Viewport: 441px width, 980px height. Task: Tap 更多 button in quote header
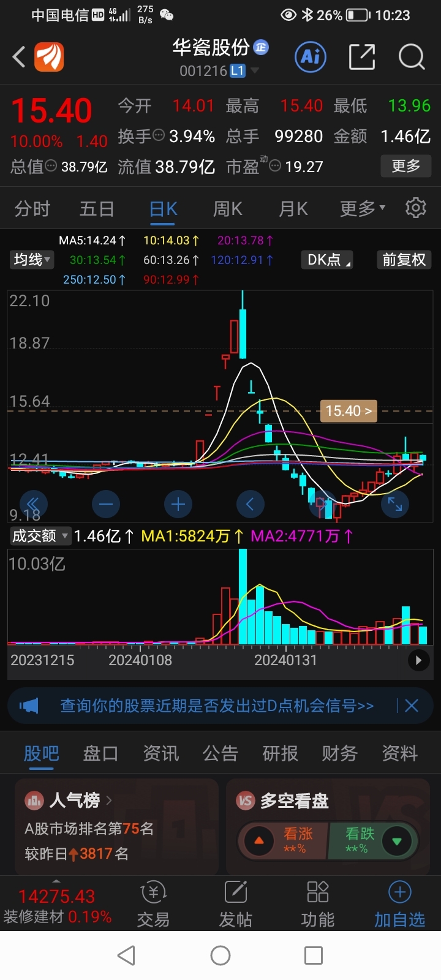click(406, 165)
